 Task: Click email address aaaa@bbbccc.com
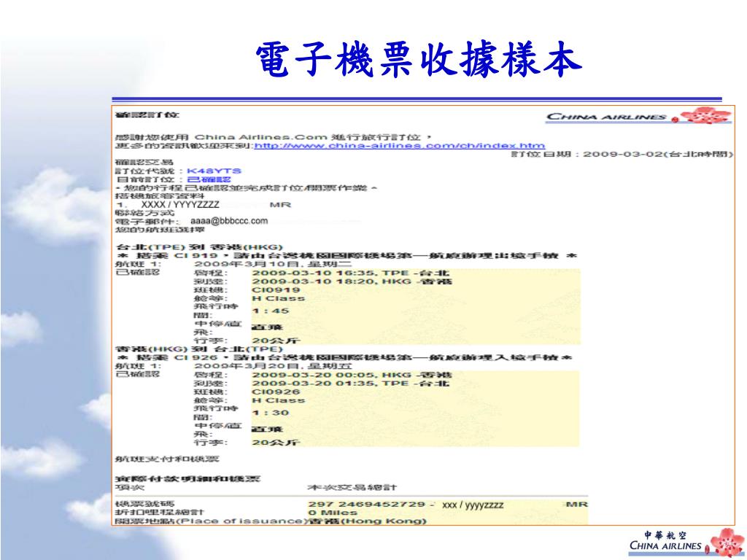point(228,221)
